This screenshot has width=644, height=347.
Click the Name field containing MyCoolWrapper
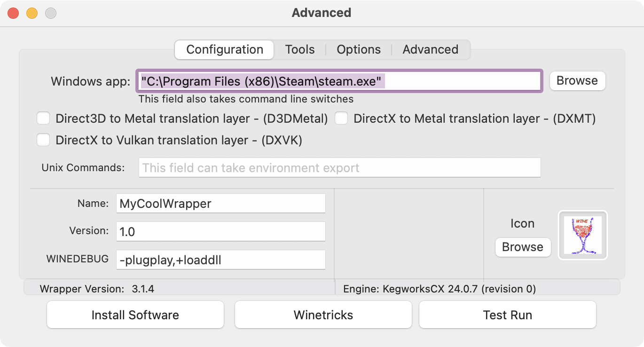coord(220,204)
